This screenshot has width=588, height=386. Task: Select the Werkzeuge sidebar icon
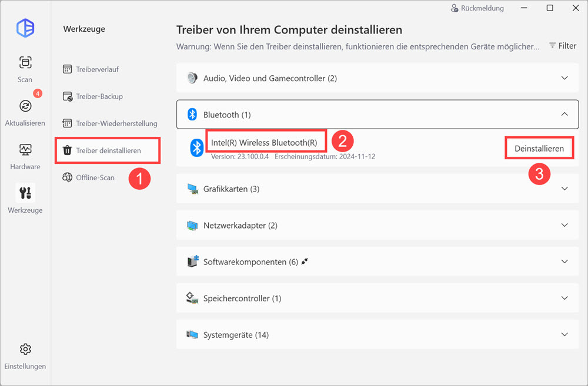[25, 193]
